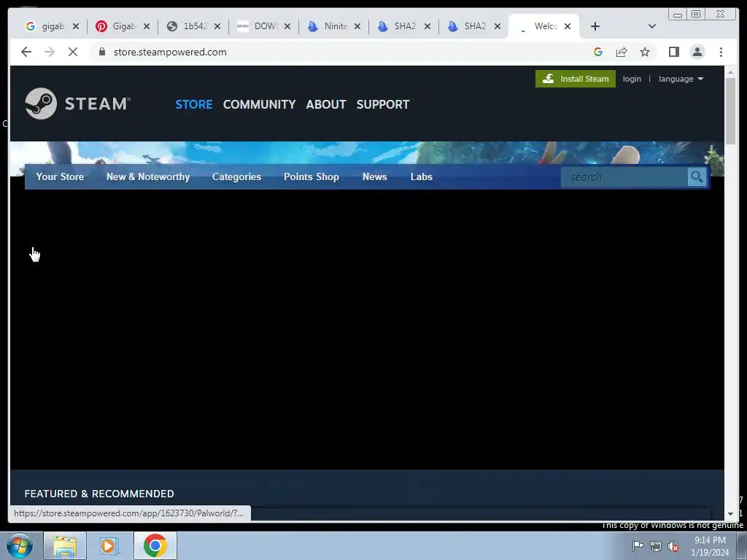The width and height of the screenshot is (747, 560).
Task: Open the Your Store menu
Action: (60, 176)
